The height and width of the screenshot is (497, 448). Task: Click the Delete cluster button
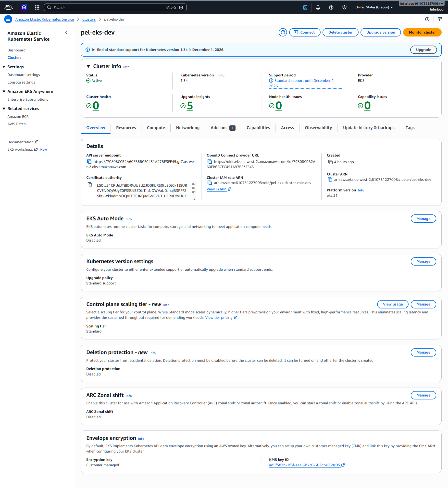click(x=340, y=32)
